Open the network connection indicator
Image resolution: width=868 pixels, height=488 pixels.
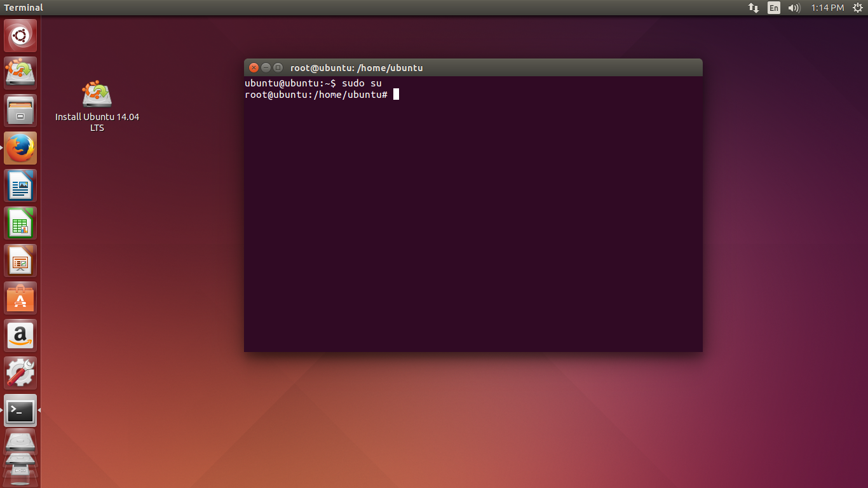(754, 8)
